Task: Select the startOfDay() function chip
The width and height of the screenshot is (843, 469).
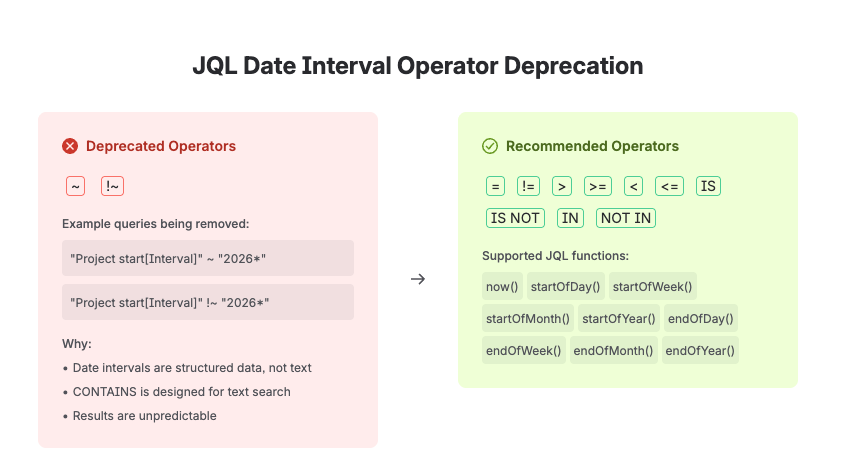Action: [566, 286]
